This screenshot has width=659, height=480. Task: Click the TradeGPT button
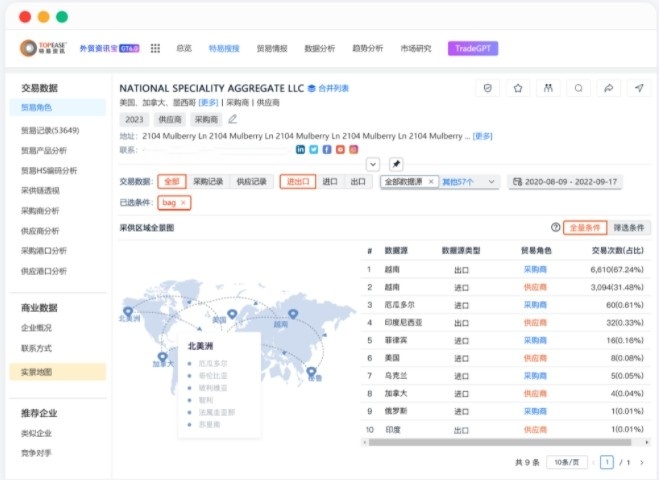tap(473, 48)
